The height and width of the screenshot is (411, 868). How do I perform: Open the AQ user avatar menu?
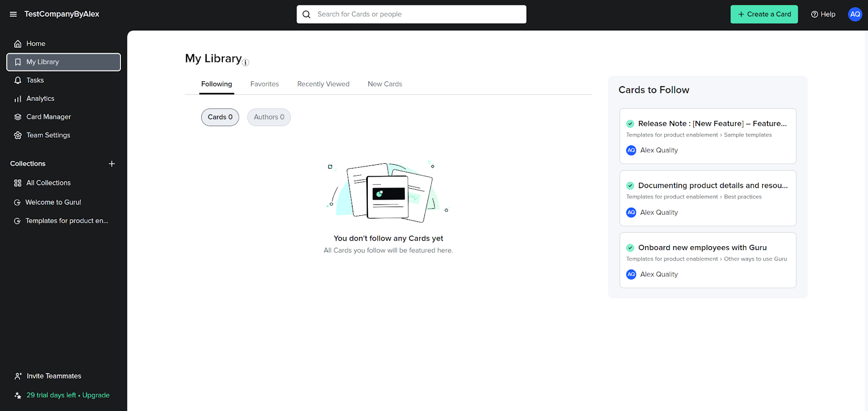tap(855, 14)
